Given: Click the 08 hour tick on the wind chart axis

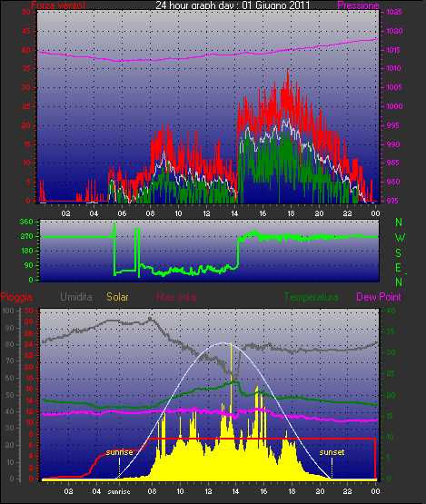Looking at the screenshot, I should (x=150, y=213).
